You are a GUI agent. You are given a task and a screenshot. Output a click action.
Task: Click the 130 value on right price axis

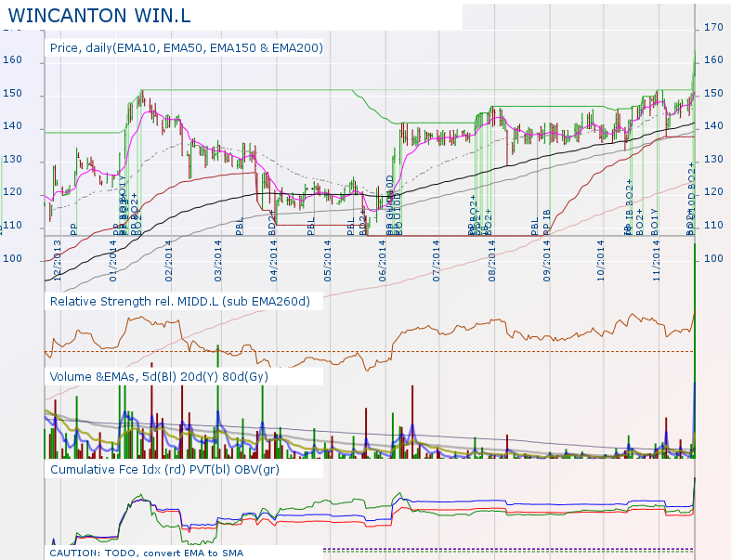pyautogui.click(x=713, y=160)
